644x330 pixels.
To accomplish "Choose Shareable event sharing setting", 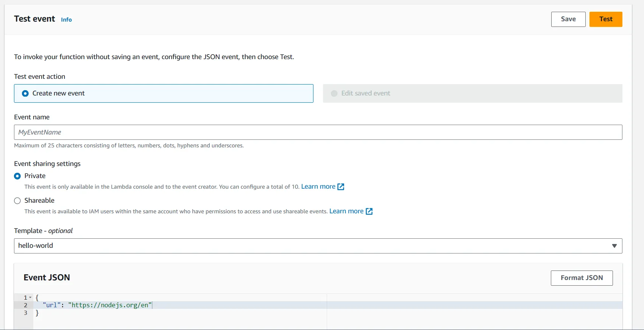I will 17,201.
